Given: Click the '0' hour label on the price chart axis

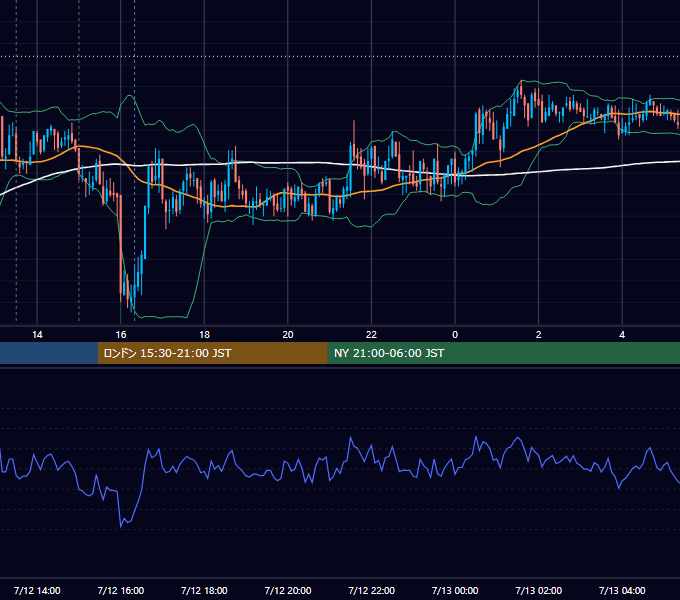Looking at the screenshot, I should (455, 335).
